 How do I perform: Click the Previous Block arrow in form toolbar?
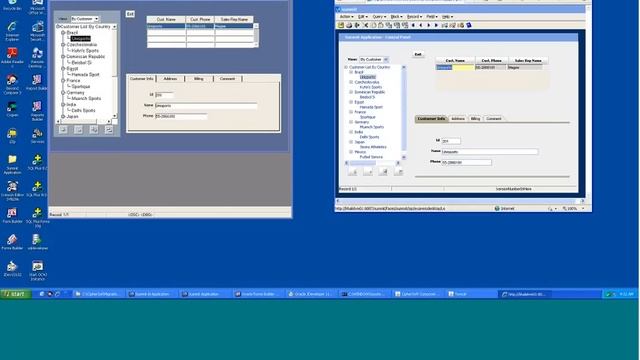point(413,25)
